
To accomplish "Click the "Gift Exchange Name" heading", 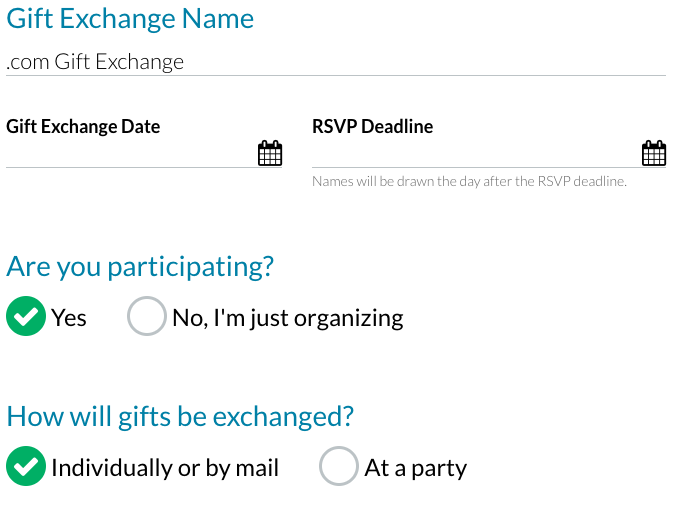I will click(130, 18).
